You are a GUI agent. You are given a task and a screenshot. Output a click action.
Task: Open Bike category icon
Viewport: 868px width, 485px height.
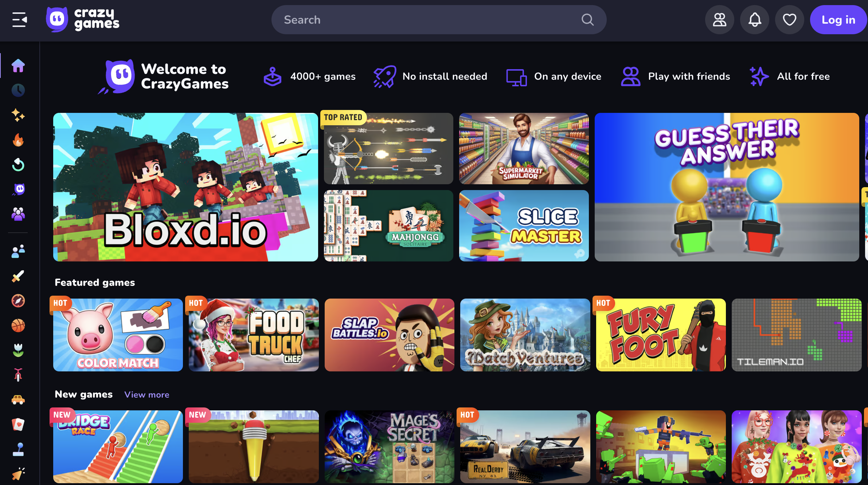coord(18,375)
